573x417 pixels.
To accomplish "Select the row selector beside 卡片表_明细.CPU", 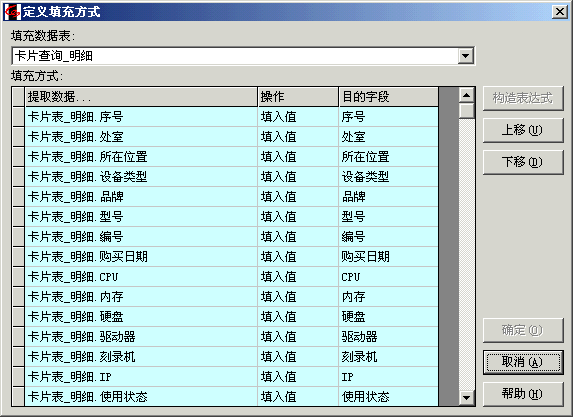I will (x=18, y=277).
